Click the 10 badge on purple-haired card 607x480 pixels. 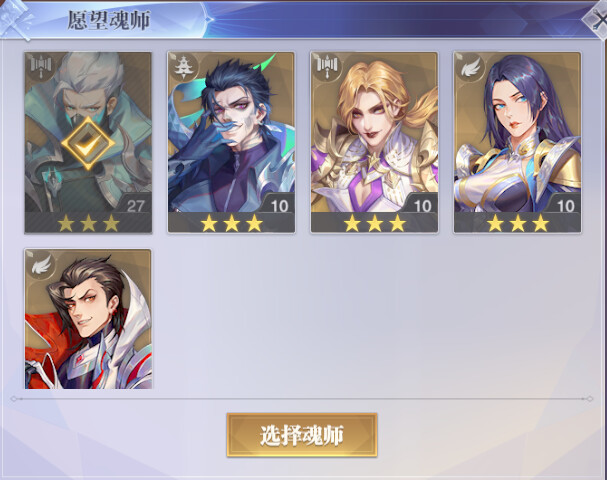pyautogui.click(x=565, y=205)
